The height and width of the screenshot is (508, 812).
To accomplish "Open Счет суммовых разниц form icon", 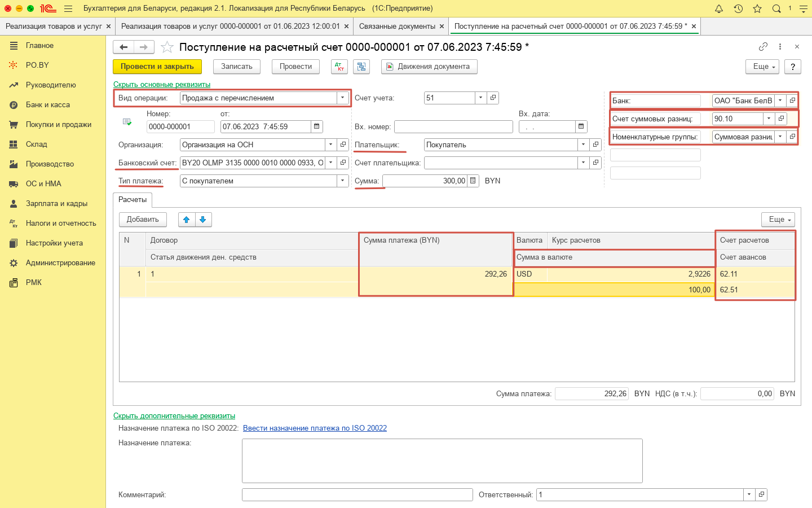I will [x=781, y=119].
